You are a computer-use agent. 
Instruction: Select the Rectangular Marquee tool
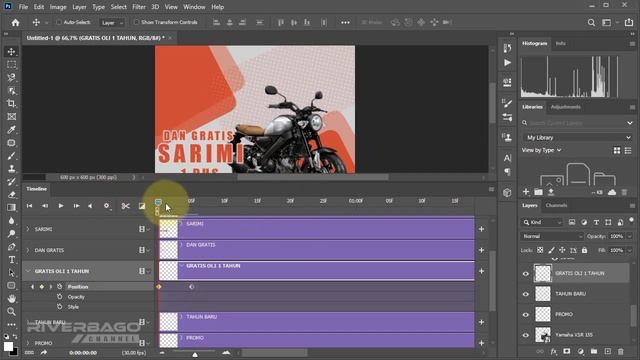click(x=11, y=65)
